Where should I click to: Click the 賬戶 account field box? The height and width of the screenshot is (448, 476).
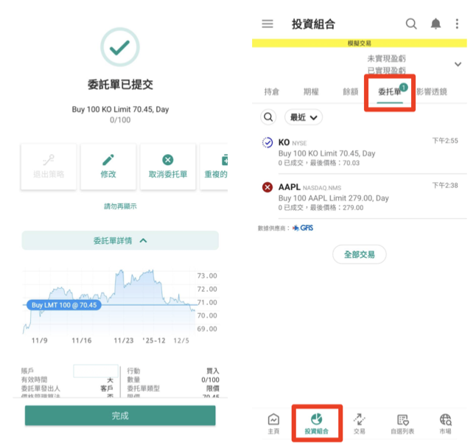pos(96,371)
